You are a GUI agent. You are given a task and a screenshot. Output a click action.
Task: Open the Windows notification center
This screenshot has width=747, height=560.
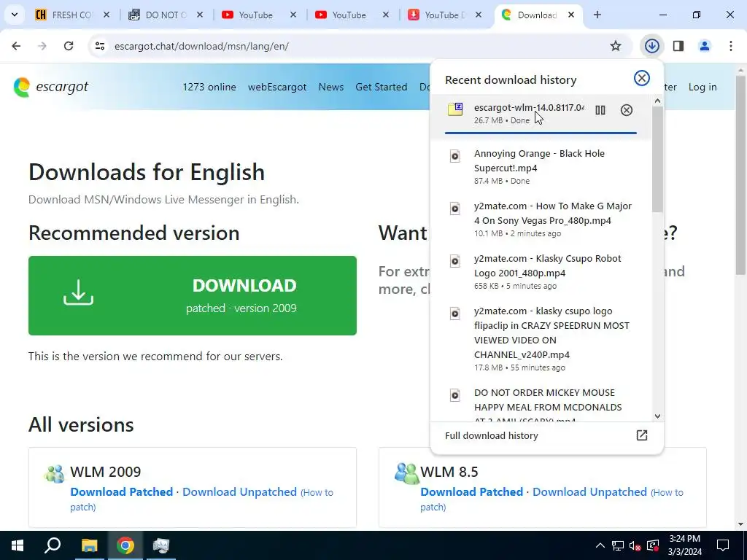pos(723,545)
